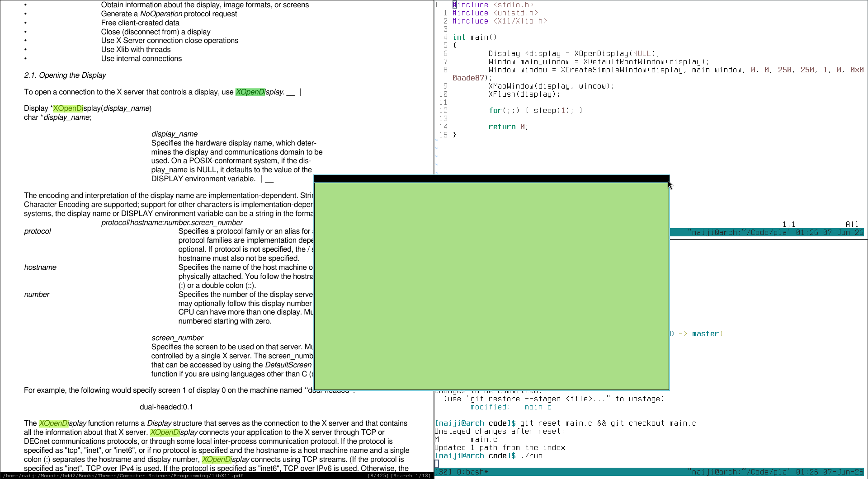
Task: Click the green X11 window client area
Action: [x=491, y=286]
